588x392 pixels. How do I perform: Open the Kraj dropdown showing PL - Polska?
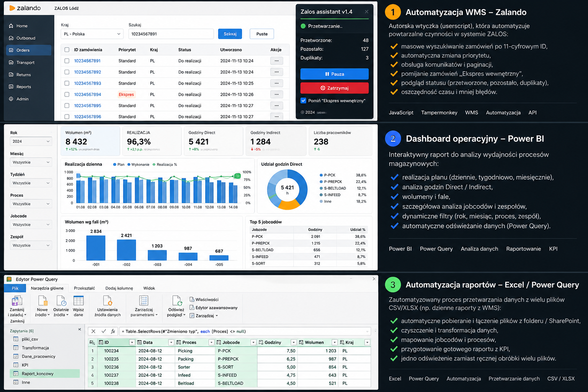point(92,34)
